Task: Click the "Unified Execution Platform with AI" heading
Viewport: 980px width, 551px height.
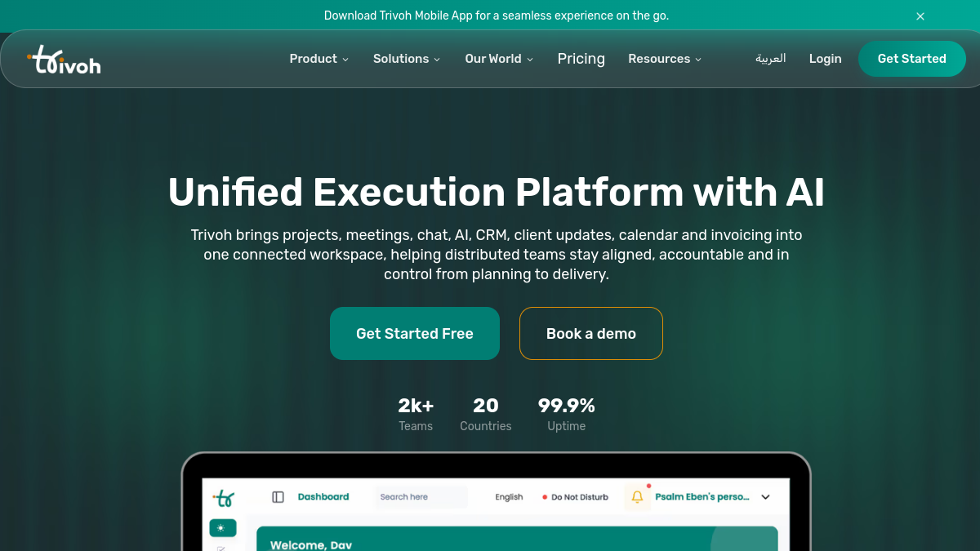Action: pos(497,193)
